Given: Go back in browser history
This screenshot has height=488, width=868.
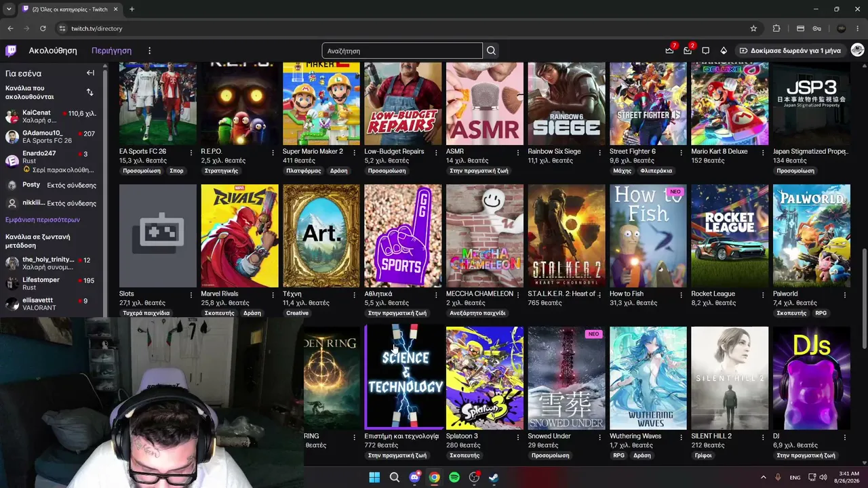Looking at the screenshot, I should (x=10, y=28).
